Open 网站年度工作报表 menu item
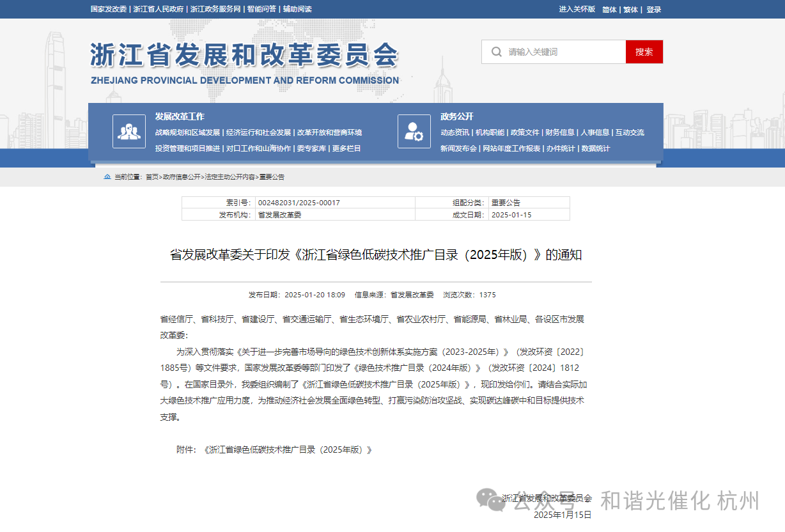The width and height of the screenshot is (785, 532). tap(511, 148)
